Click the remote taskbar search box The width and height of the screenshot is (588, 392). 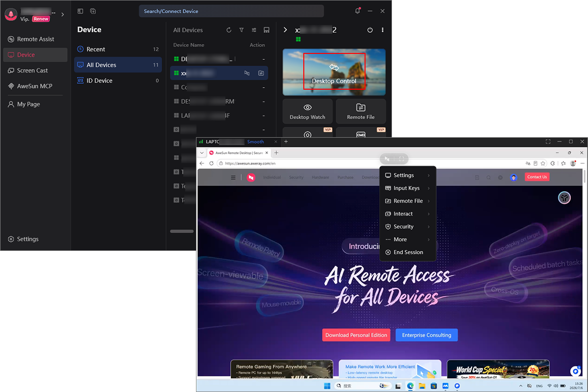(363, 386)
